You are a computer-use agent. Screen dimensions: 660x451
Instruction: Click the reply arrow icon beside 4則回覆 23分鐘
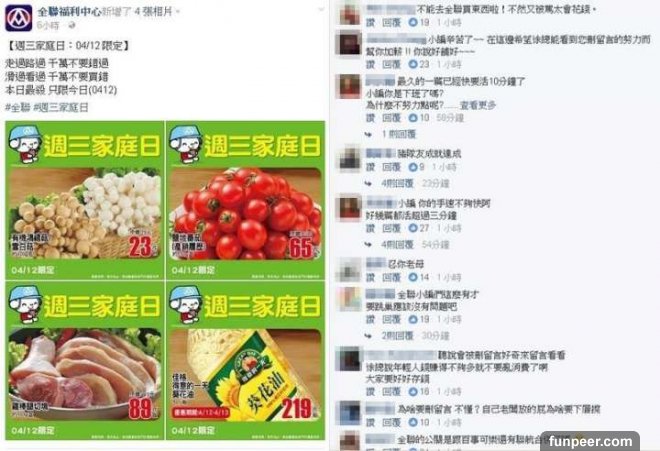tap(369, 184)
